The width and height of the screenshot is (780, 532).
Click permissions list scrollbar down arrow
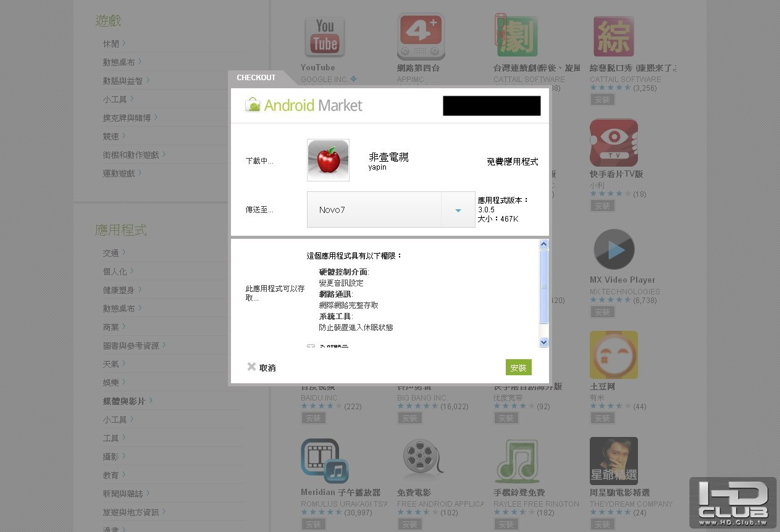[543, 342]
